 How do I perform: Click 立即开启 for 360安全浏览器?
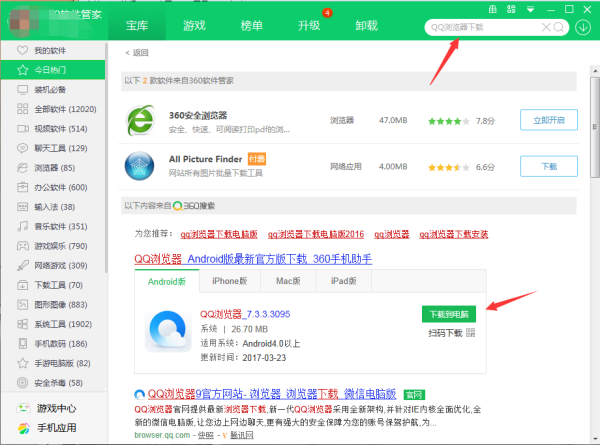549,121
